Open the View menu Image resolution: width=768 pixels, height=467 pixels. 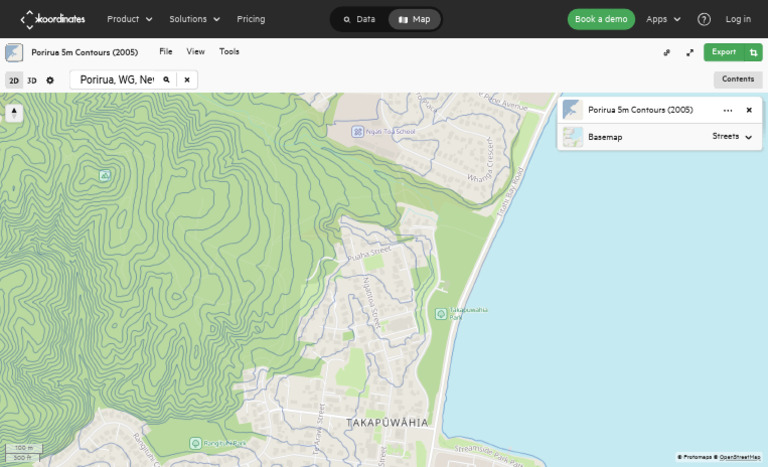click(x=195, y=51)
